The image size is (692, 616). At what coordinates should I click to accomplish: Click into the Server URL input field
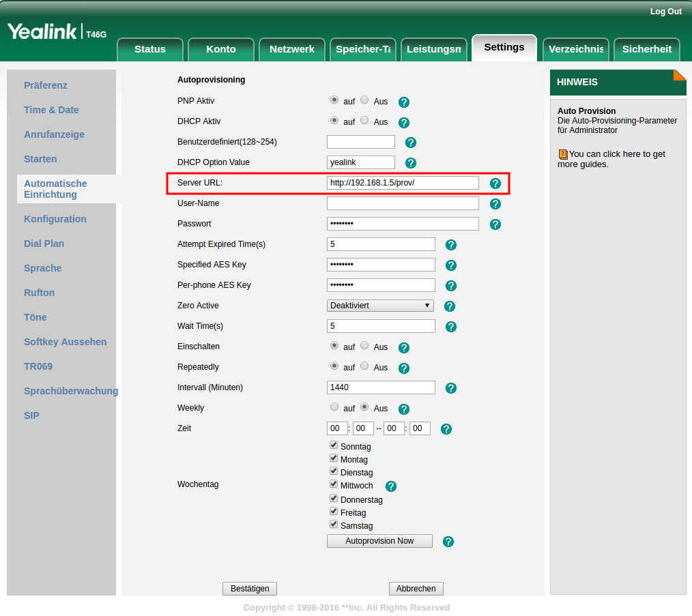pyautogui.click(x=403, y=183)
